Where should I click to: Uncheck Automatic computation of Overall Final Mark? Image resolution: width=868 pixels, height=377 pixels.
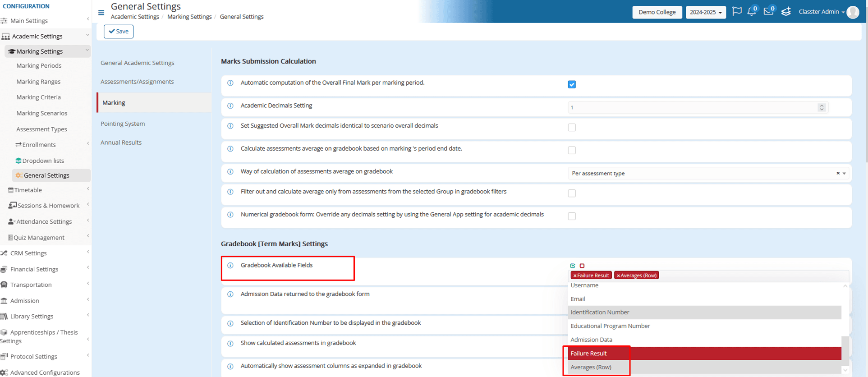tap(572, 84)
